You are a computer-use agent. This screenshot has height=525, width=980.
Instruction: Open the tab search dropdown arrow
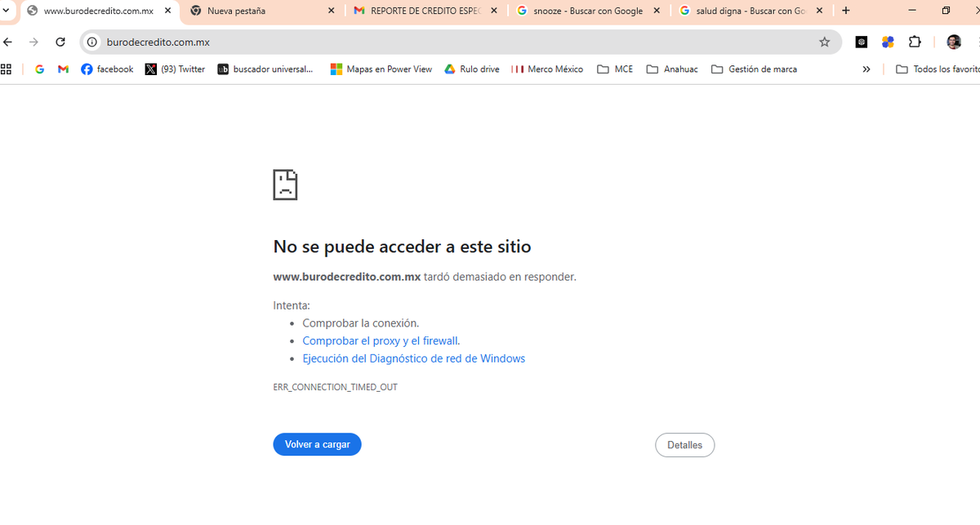click(x=6, y=11)
